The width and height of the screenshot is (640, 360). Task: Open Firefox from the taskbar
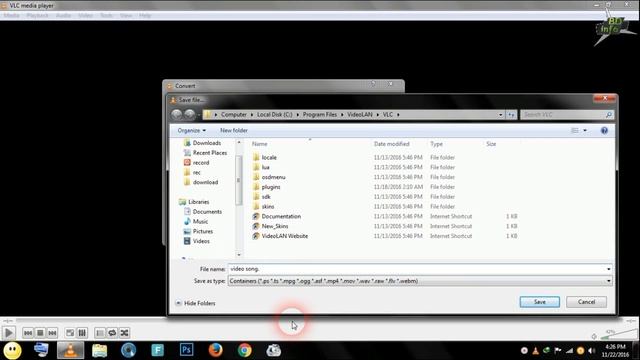[x=216, y=350]
